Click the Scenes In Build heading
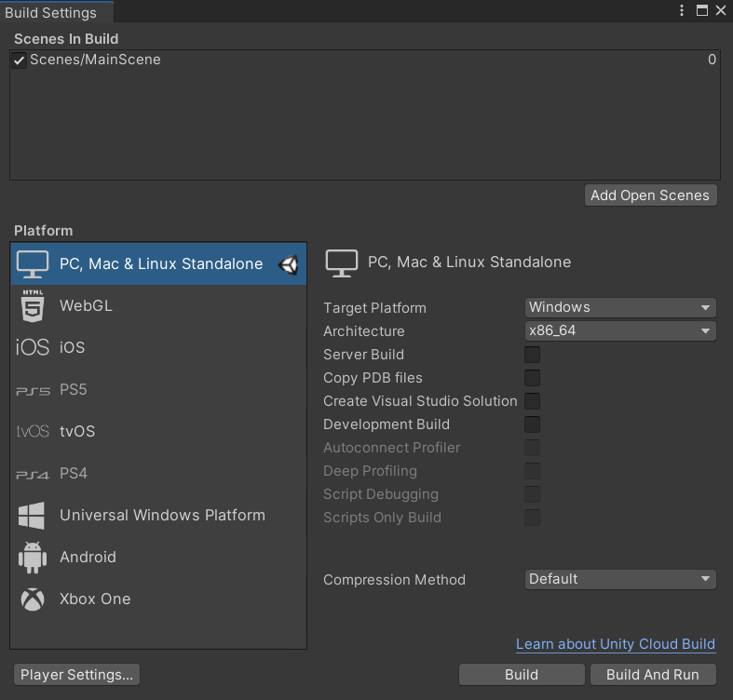733x700 pixels. [x=66, y=39]
